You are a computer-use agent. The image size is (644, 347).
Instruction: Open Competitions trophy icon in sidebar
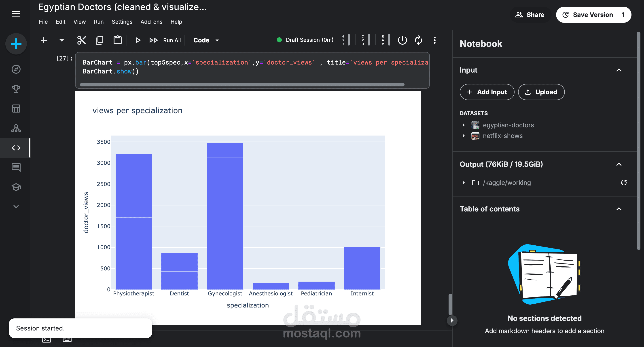click(16, 89)
